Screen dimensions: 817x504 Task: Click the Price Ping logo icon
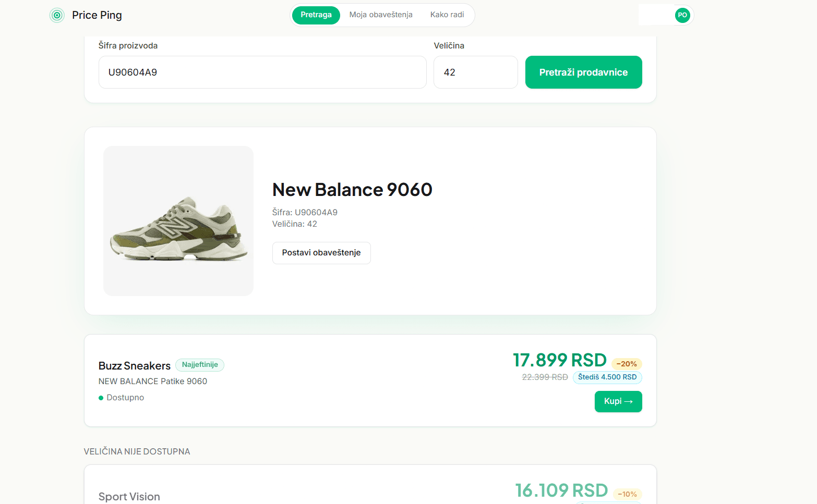pos(57,15)
